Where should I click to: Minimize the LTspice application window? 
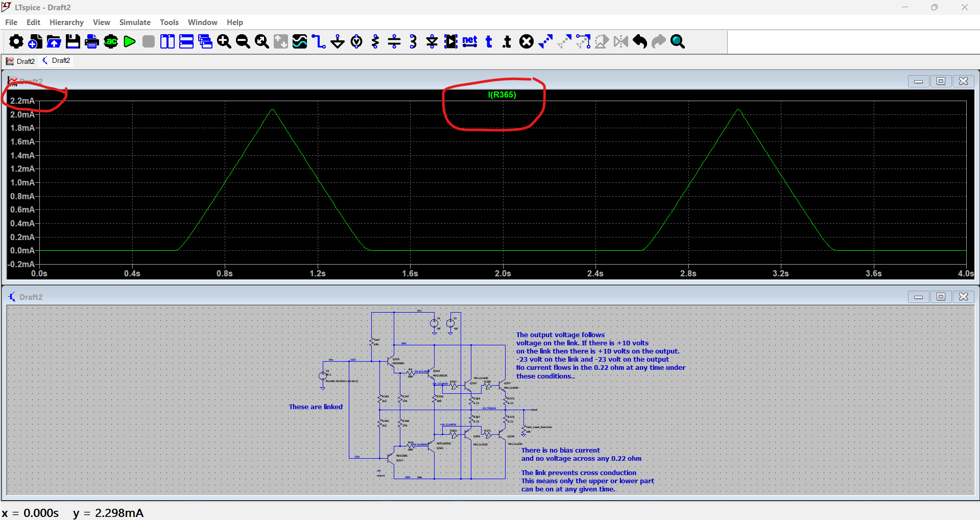[x=905, y=7]
